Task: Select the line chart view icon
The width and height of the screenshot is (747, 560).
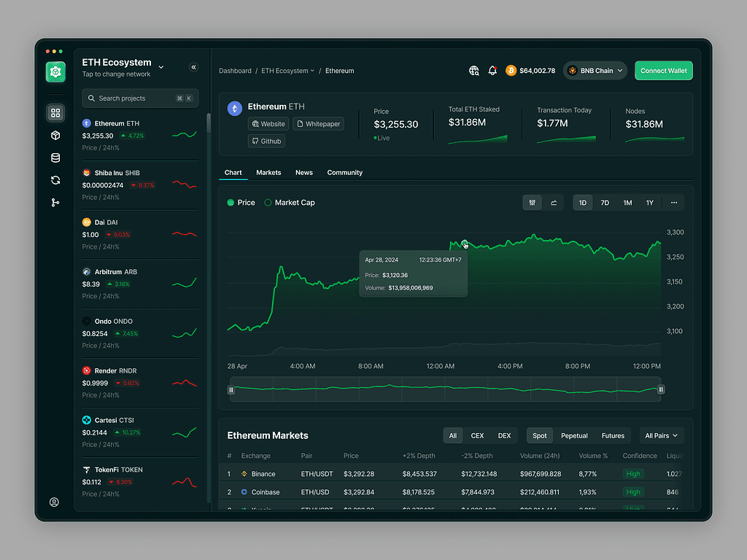Action: [x=554, y=203]
